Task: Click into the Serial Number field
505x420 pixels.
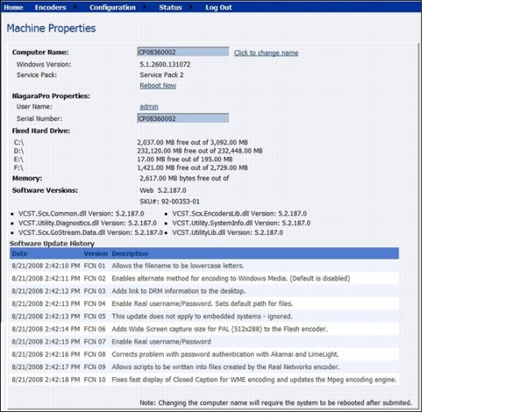Action: [183, 118]
